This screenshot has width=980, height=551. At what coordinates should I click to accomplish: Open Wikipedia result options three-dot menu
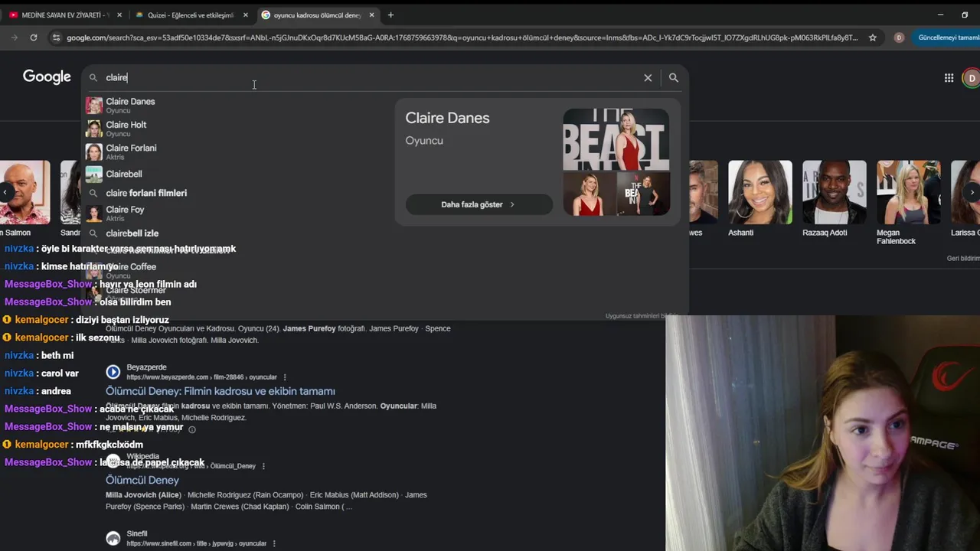(263, 466)
